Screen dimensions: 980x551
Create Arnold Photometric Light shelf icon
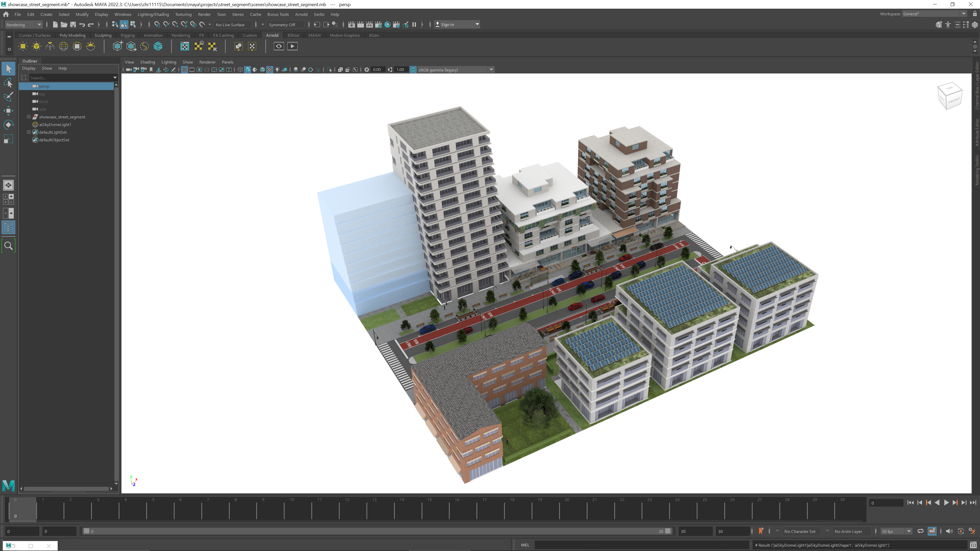click(50, 46)
